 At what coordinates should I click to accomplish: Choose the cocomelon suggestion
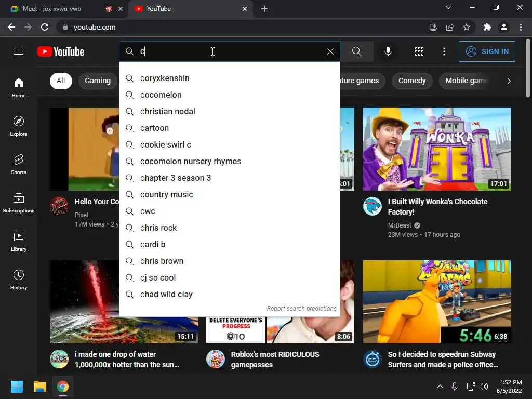[229, 95]
